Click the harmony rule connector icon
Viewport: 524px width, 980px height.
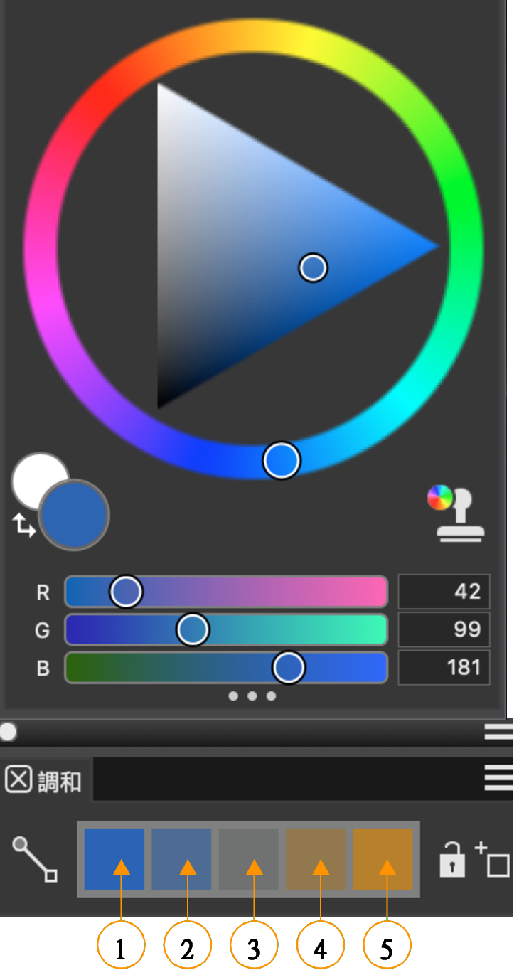[x=34, y=859]
